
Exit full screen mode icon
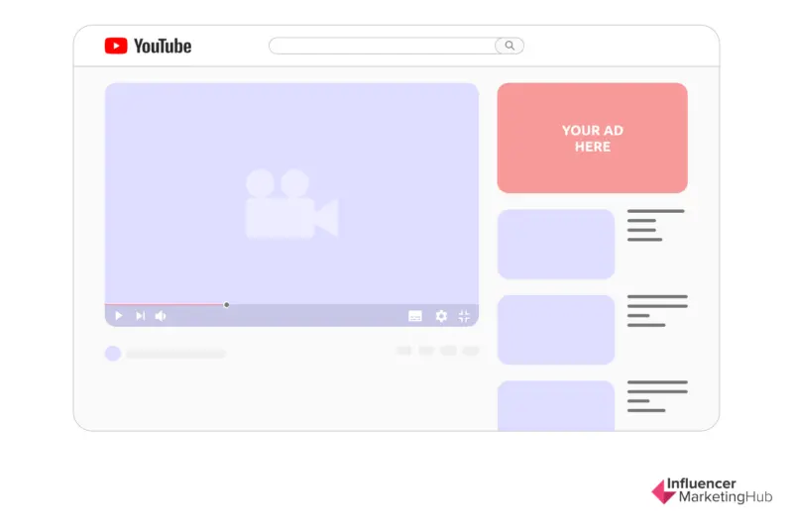pyautogui.click(x=464, y=316)
